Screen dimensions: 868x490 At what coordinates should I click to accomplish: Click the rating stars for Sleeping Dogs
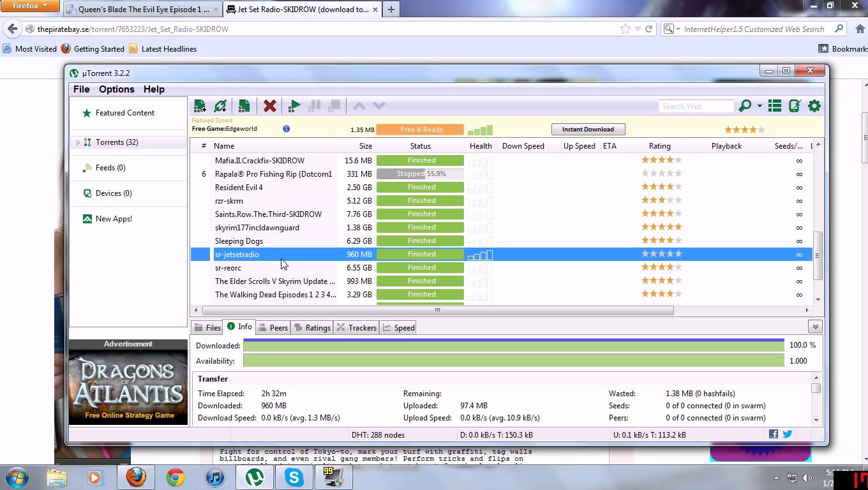point(662,241)
